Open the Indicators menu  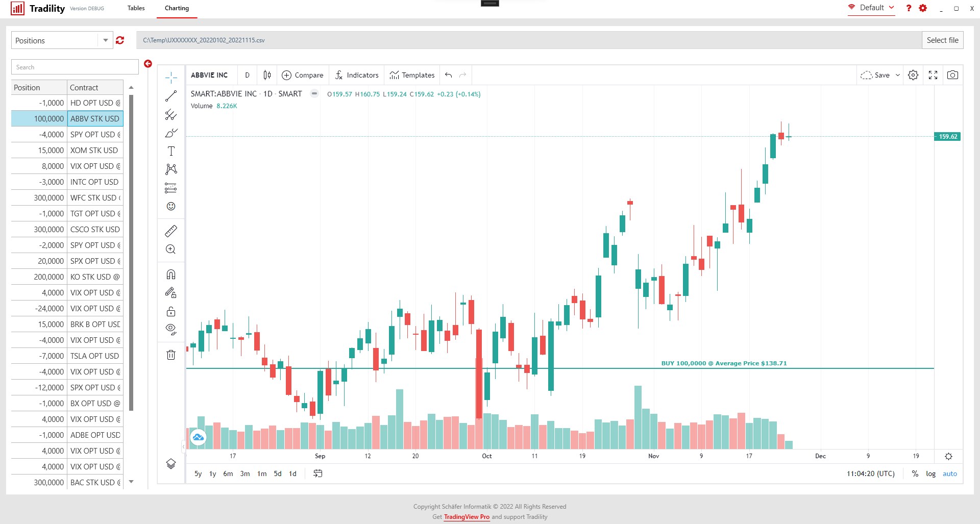click(356, 75)
